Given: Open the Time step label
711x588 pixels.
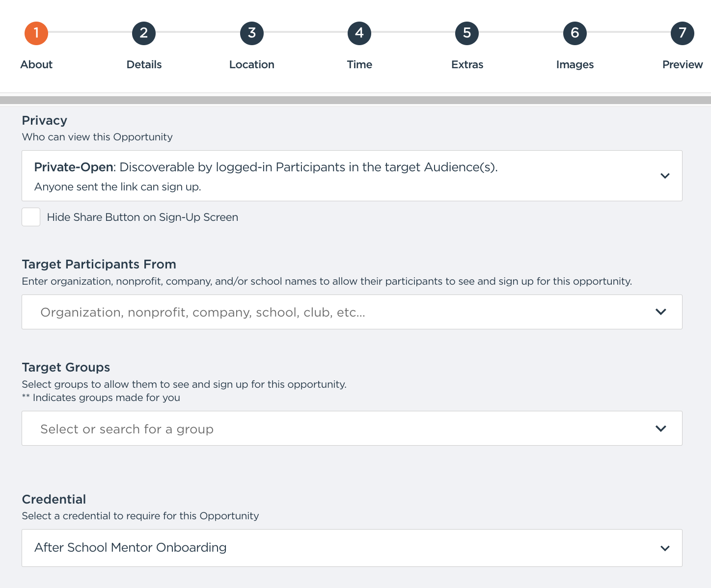Looking at the screenshot, I should (359, 64).
